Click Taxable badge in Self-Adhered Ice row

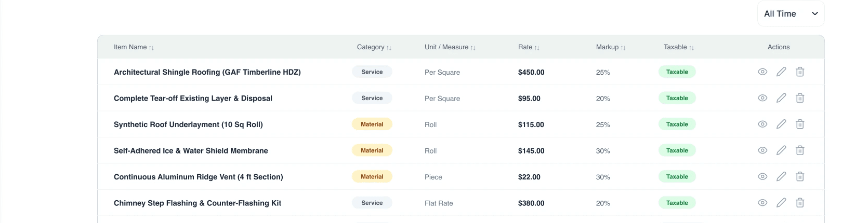click(x=677, y=150)
